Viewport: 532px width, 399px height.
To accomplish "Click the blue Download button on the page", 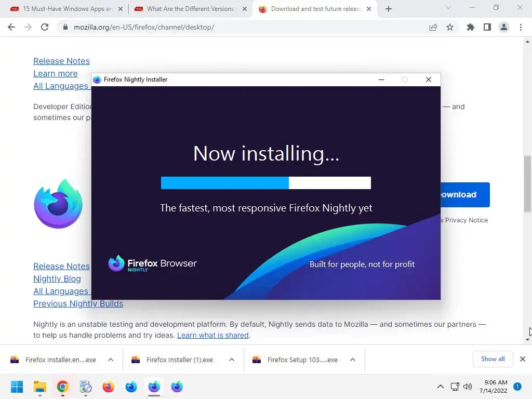I will click(x=465, y=195).
